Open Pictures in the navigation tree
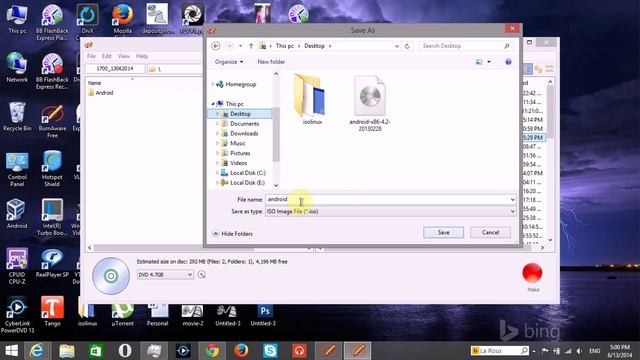640x360 pixels. 240,153
